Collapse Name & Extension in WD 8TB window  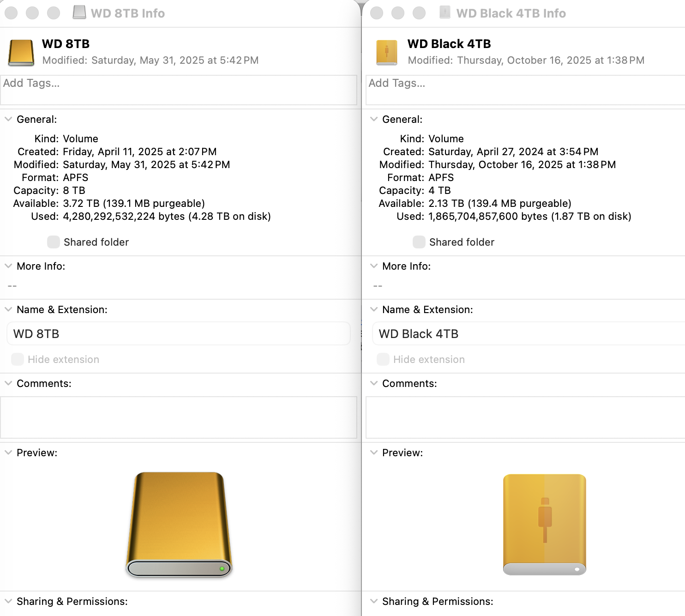coord(8,309)
